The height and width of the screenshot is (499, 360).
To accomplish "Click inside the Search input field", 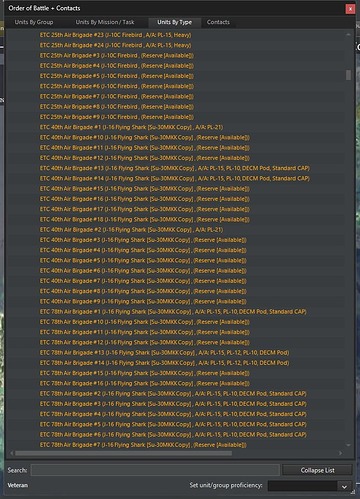I will [x=155, y=470].
